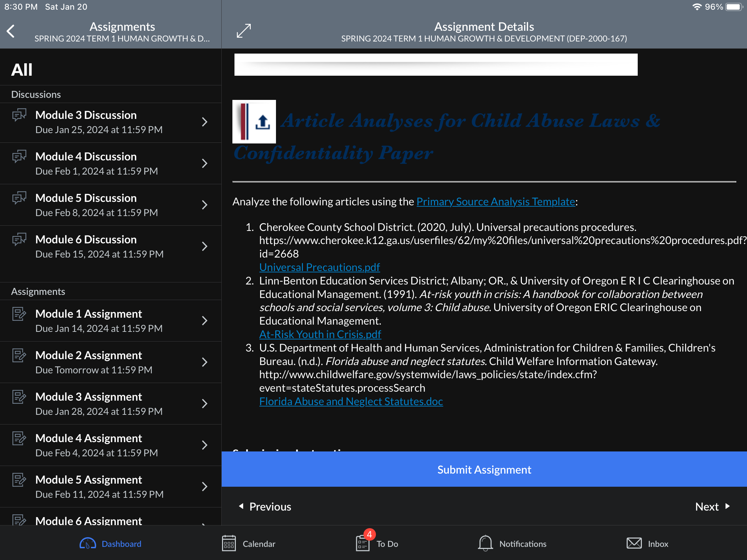Viewport: 747px width, 560px height.
Task: Open Universal Precautions.pdf link
Action: click(320, 267)
